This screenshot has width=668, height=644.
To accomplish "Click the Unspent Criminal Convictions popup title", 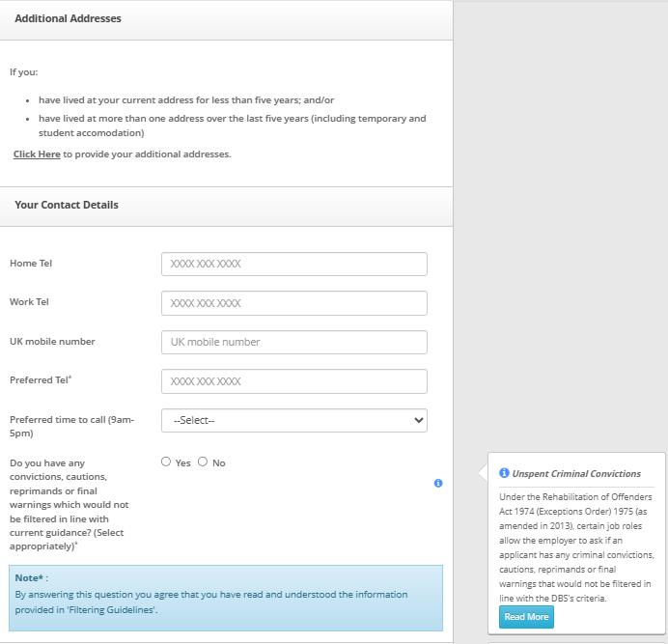I will click(575, 473).
